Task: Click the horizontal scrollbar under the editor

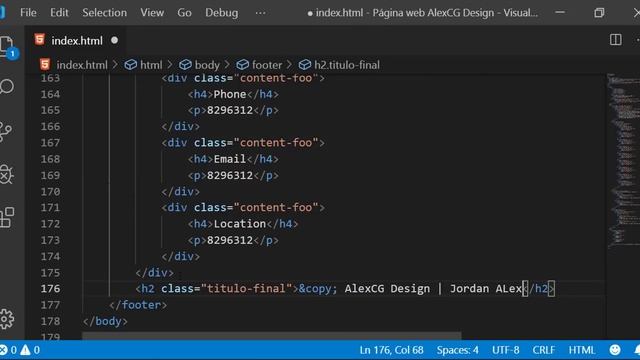Action: coord(271,336)
